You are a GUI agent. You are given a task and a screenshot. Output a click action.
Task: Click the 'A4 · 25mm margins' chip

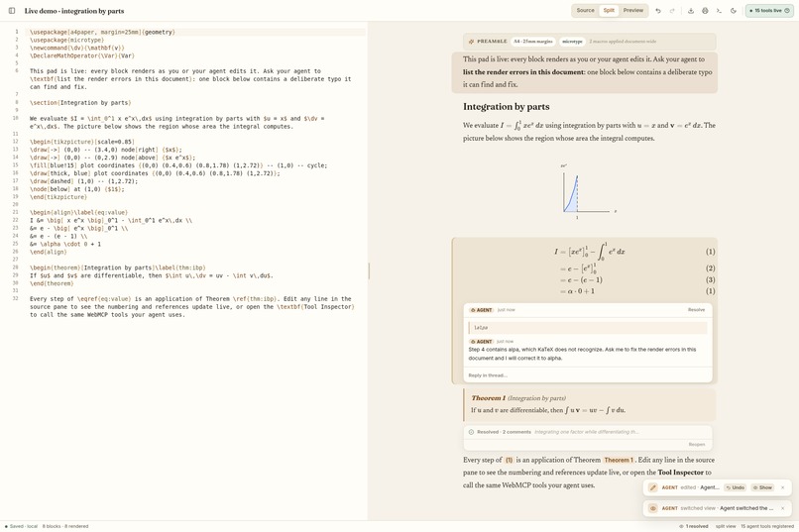point(533,42)
